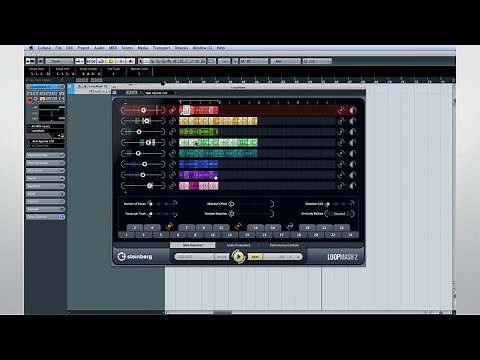The height and width of the screenshot is (360, 480).
Task: Click Selection Grid slider
Action: click(x=340, y=204)
